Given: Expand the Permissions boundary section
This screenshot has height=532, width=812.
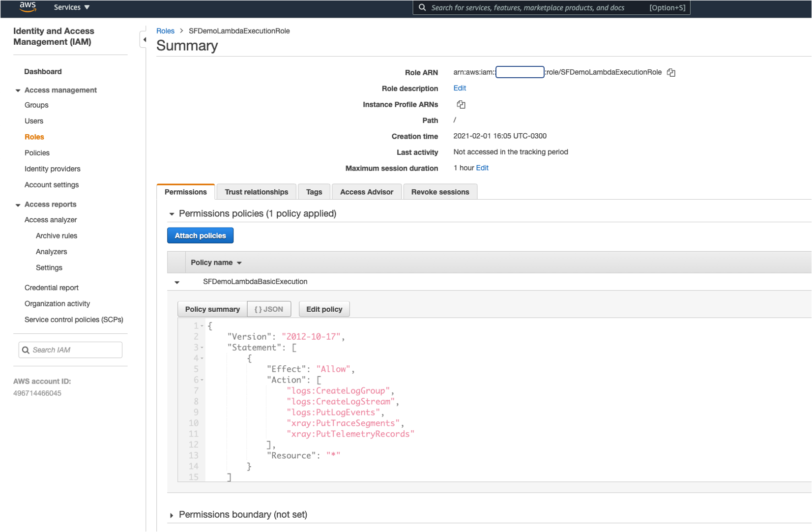Looking at the screenshot, I should pyautogui.click(x=172, y=515).
